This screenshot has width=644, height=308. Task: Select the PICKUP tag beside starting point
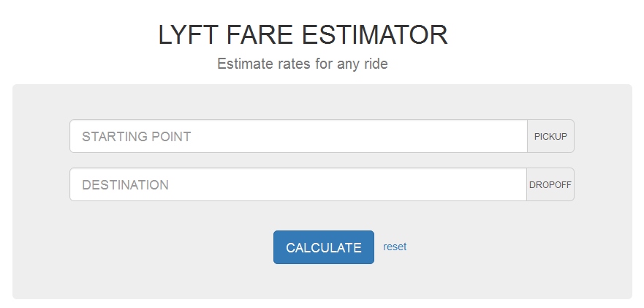[x=550, y=136]
